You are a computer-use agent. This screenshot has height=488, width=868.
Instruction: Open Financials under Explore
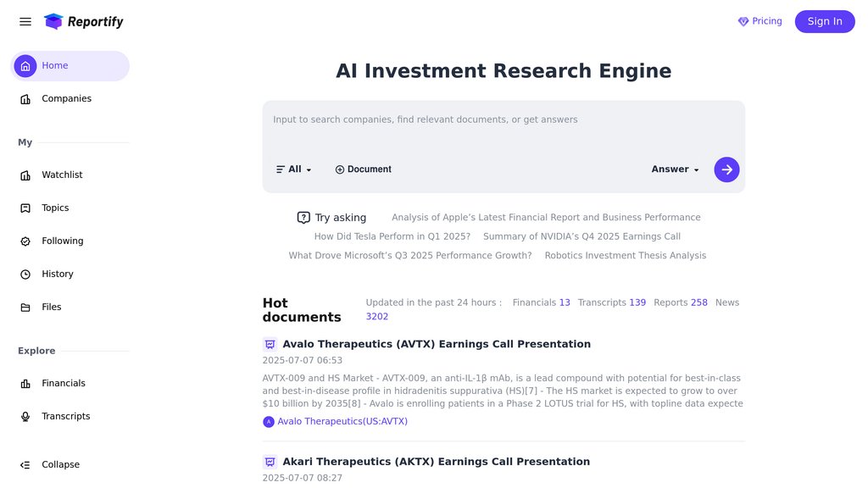[x=64, y=383]
